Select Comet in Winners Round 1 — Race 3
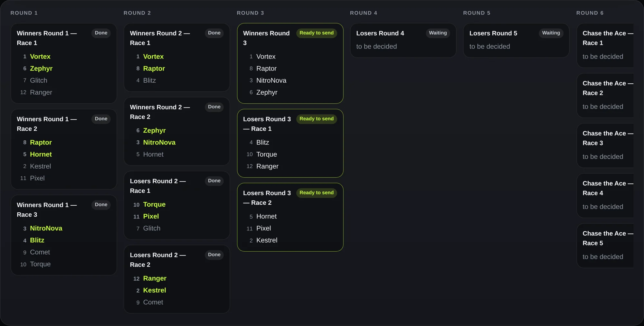The width and height of the screenshot is (644, 326). pyautogui.click(x=40, y=252)
